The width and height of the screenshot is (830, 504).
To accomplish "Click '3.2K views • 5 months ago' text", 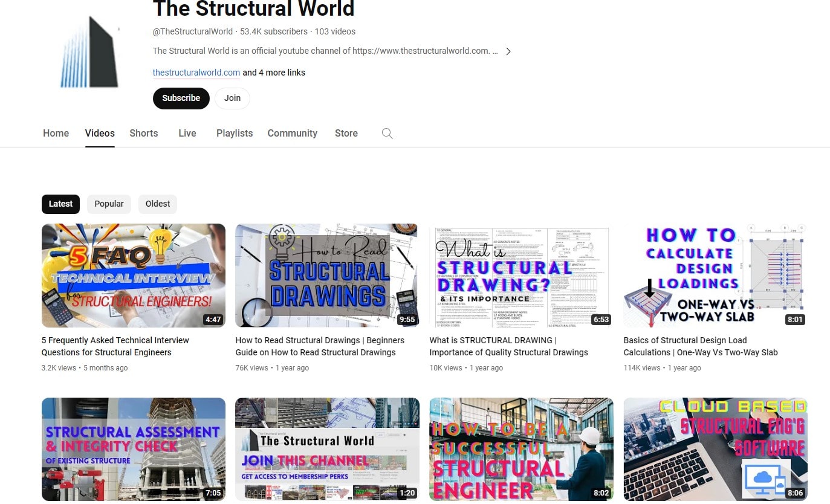I will click(x=85, y=368).
